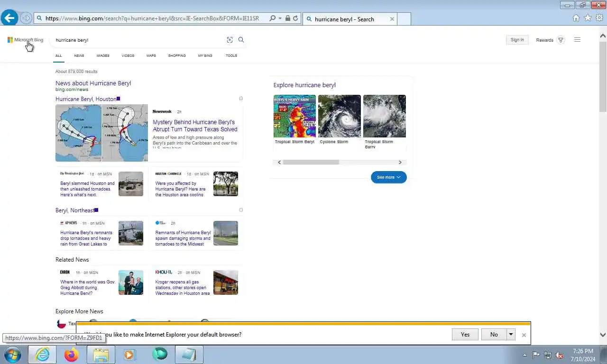The width and height of the screenshot is (607, 364).
Task: Open the hurricane track map thumbnail
Action: pos(101,133)
